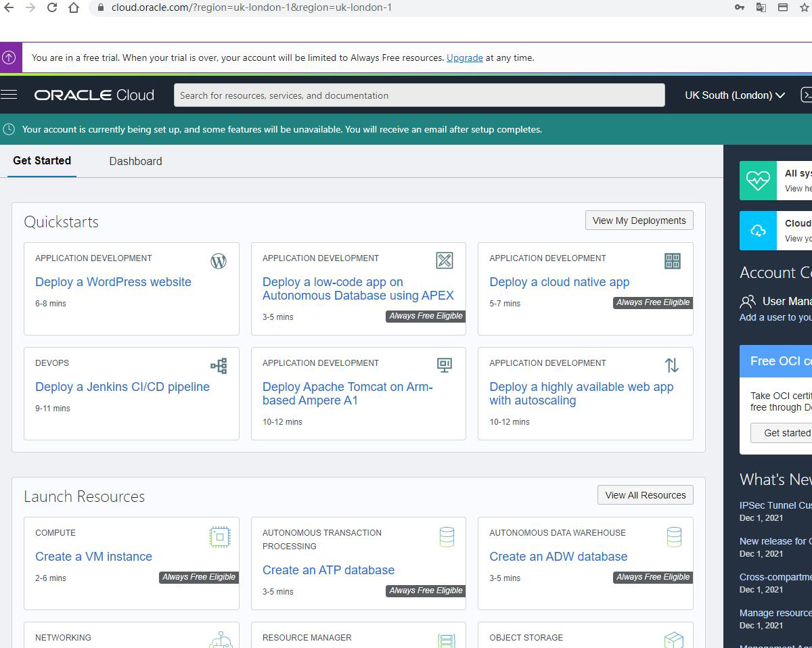
Task: Open Create an ADW database
Action: 558,557
